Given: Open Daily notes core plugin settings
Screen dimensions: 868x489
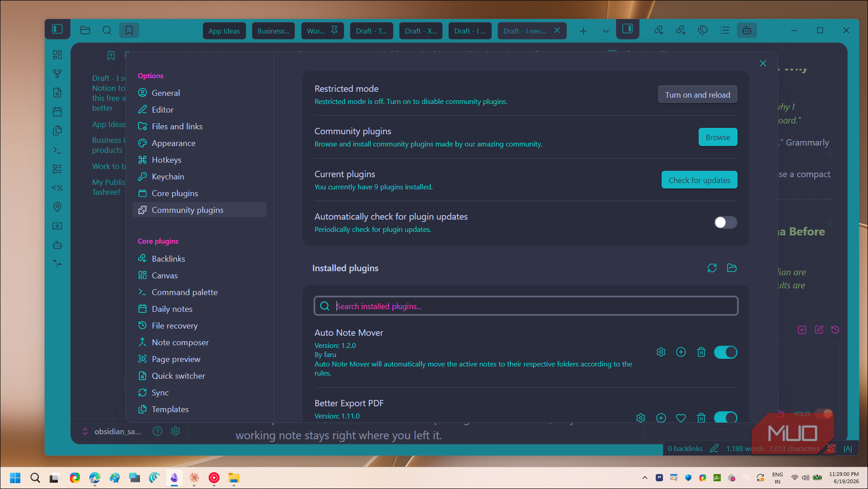Looking at the screenshot, I should pos(199,309).
